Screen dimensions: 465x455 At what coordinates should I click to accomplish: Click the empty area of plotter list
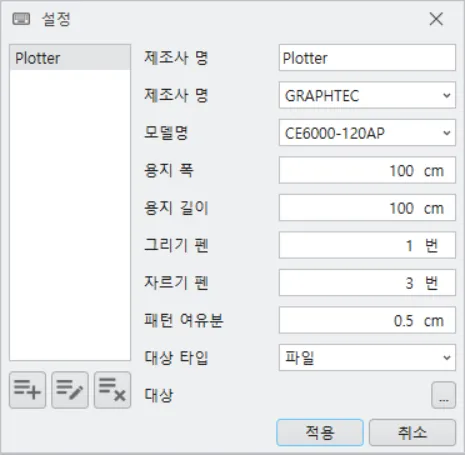point(70,215)
